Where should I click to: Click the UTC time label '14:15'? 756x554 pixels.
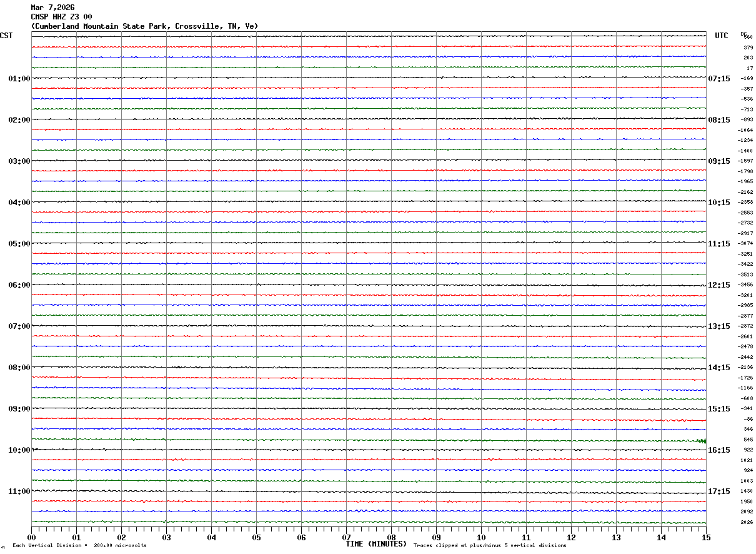(x=719, y=368)
